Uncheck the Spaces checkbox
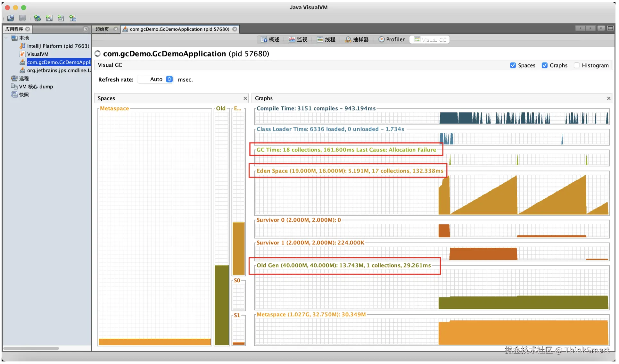 point(513,65)
